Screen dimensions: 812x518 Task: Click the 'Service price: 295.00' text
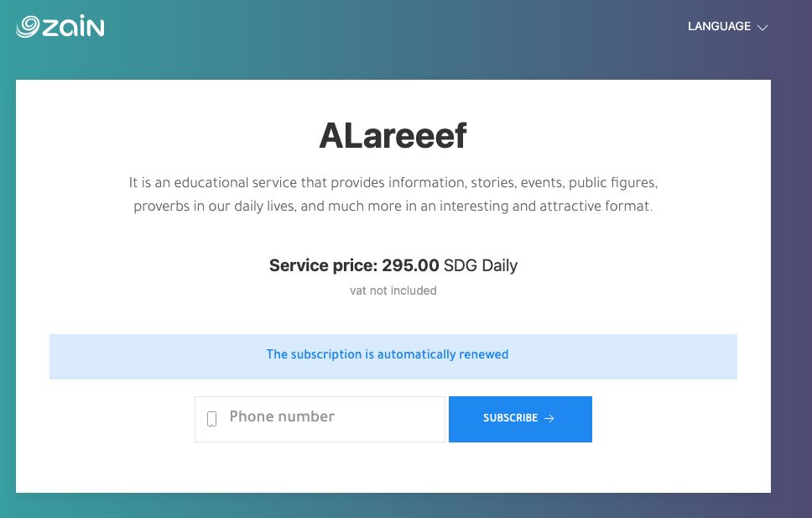click(354, 265)
